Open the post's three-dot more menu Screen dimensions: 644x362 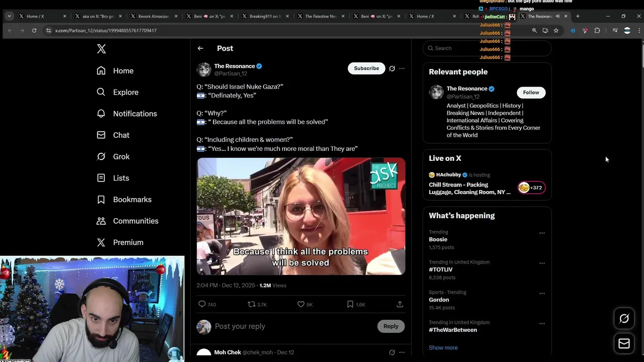point(401,68)
